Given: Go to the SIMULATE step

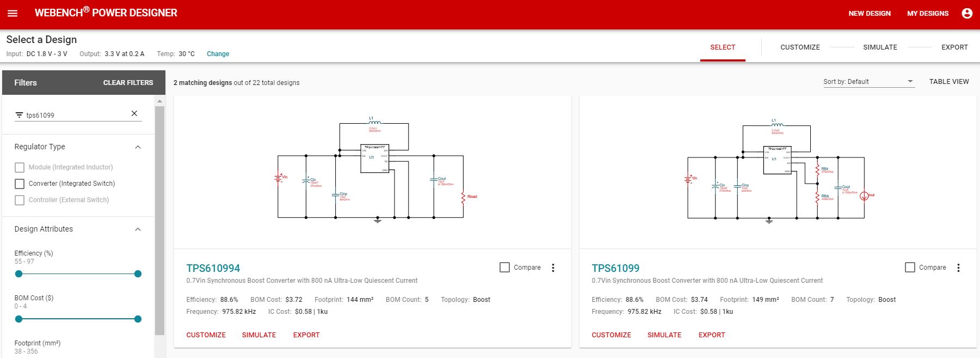Looking at the screenshot, I should click(880, 47).
